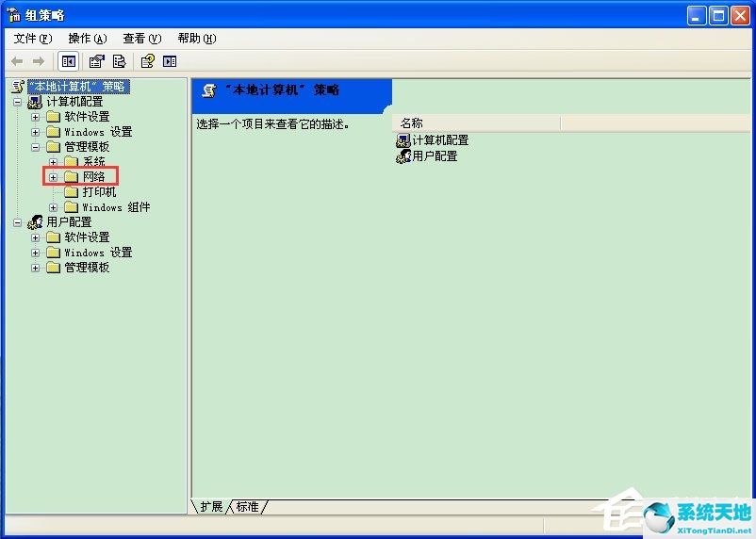Click the Help toolbar icon
Viewport: 756px width, 539px height.
click(148, 61)
